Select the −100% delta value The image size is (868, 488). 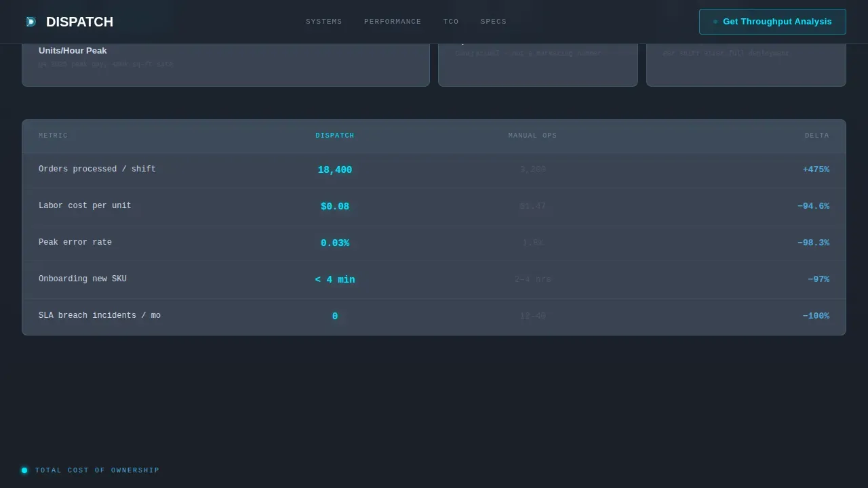(x=816, y=316)
